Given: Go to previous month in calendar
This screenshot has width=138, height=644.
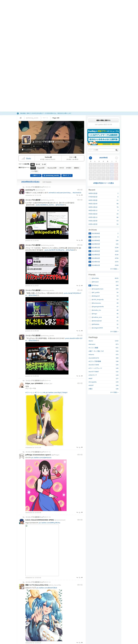Looking at the screenshot, I should point(90,158).
